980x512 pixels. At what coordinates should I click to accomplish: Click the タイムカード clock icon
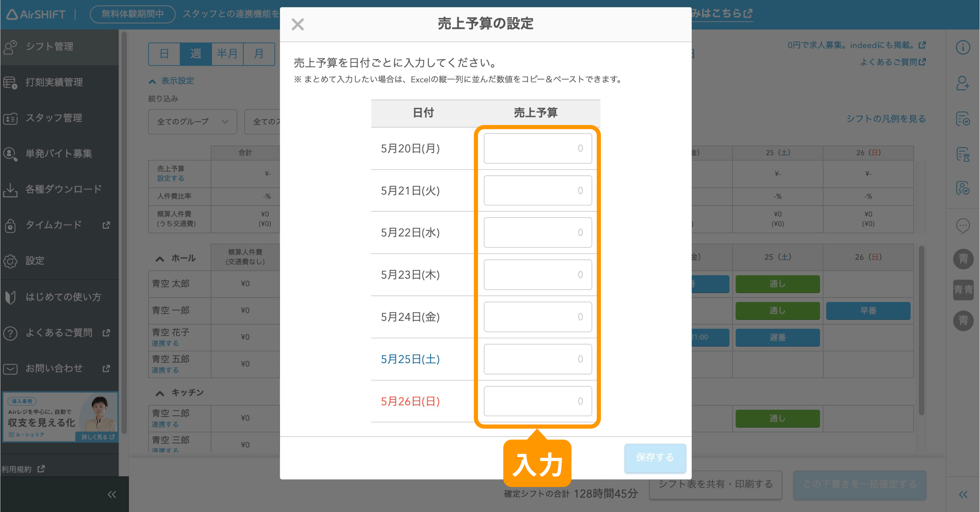coord(10,226)
